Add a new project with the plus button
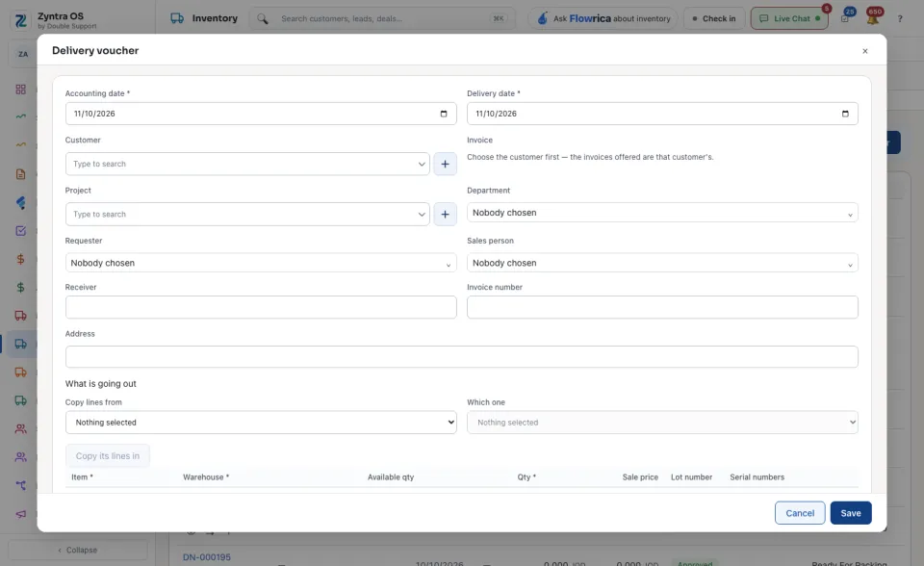Viewport: 924px width, 566px height. pyautogui.click(x=445, y=214)
